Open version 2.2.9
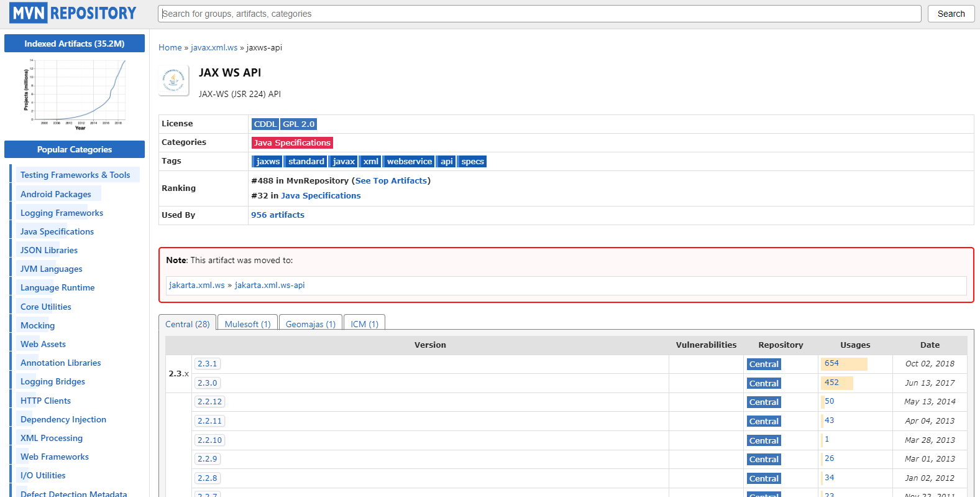 tap(208, 459)
